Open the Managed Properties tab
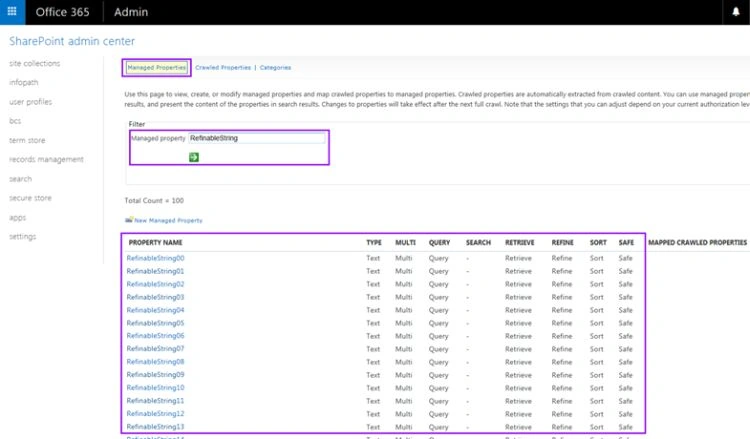 156,67
